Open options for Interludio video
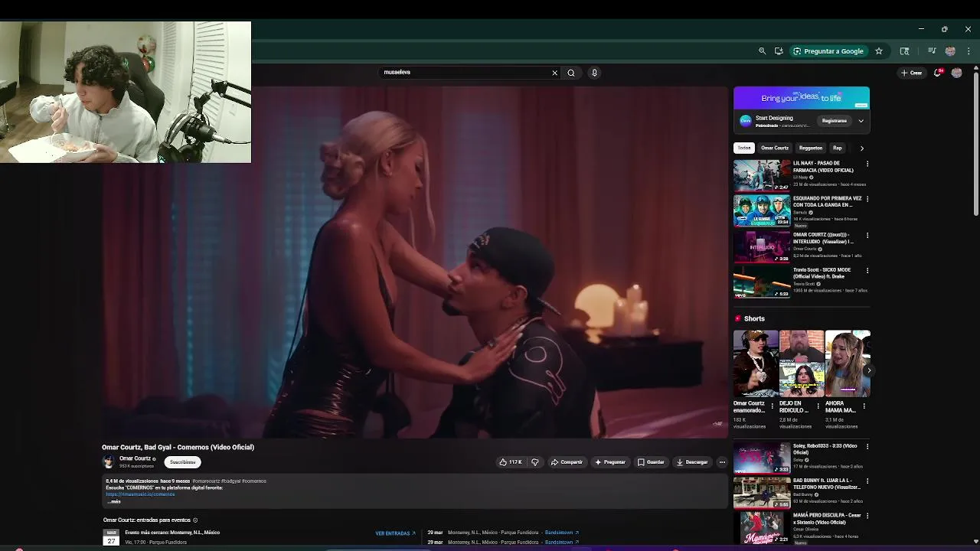 pos(867,235)
